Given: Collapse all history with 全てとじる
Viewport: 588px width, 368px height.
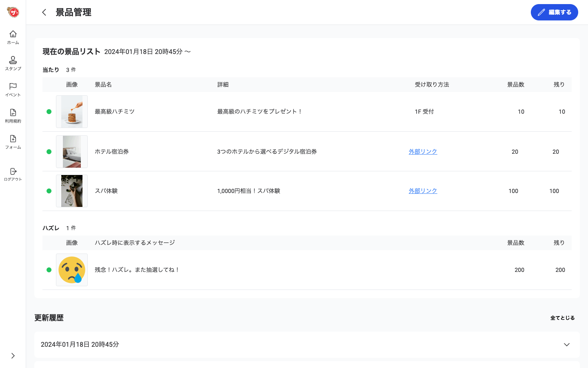Looking at the screenshot, I should 562,318.
